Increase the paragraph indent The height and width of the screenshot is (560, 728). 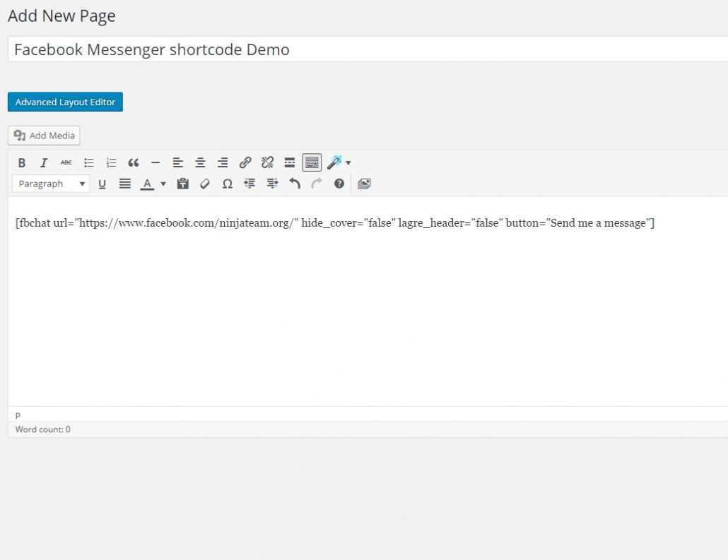point(272,184)
